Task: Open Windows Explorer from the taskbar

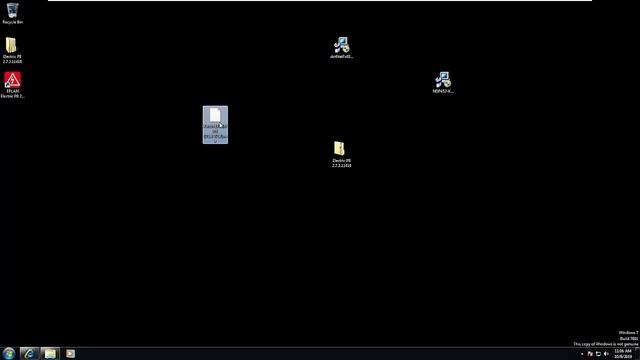Action: [x=50, y=353]
